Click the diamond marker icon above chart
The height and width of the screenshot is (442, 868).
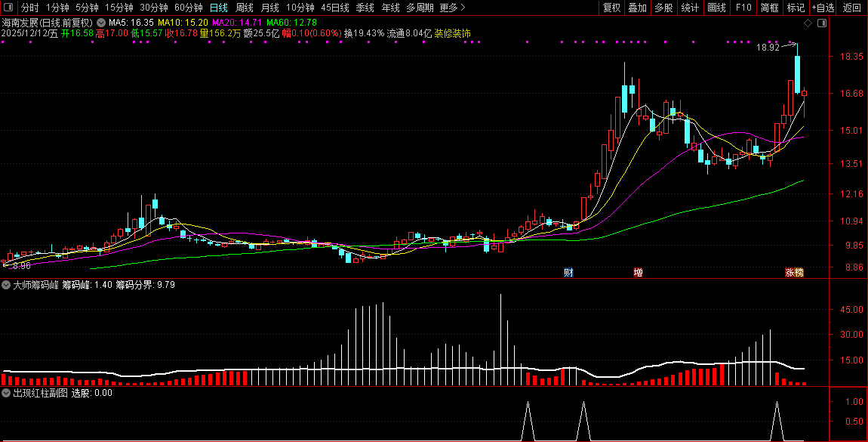point(808,23)
